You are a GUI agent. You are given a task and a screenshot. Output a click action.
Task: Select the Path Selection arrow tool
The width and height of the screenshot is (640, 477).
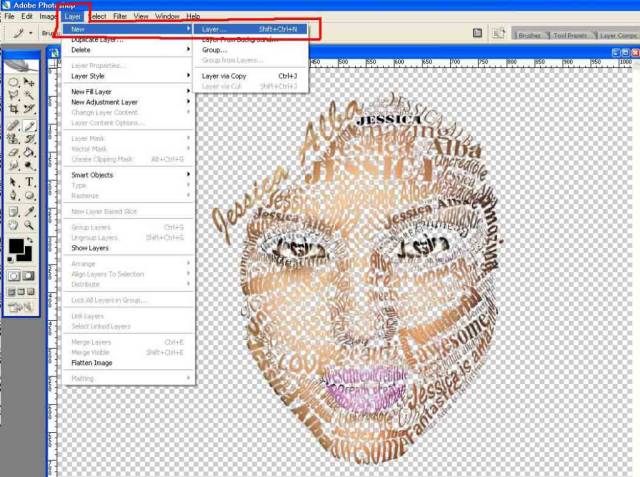pyautogui.click(x=14, y=182)
